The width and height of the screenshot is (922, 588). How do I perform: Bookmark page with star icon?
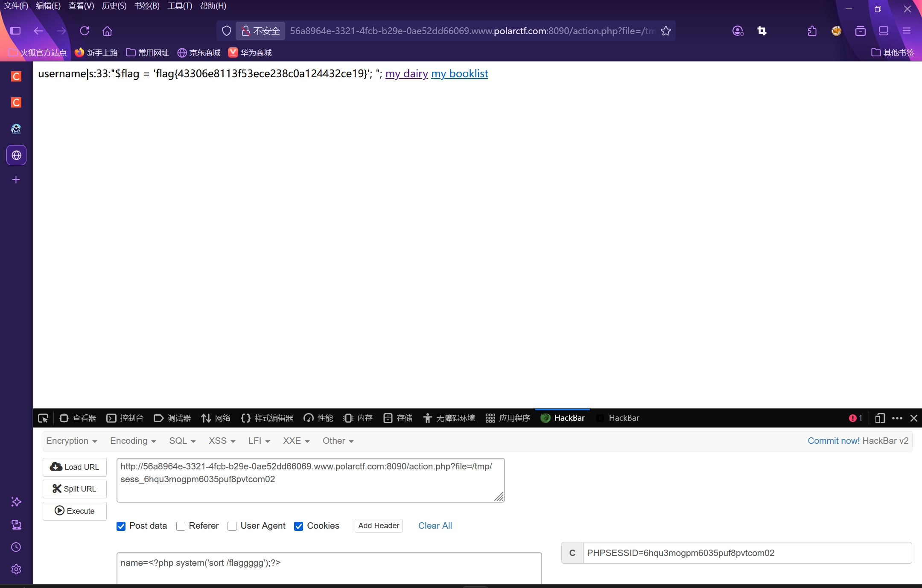[x=666, y=31]
